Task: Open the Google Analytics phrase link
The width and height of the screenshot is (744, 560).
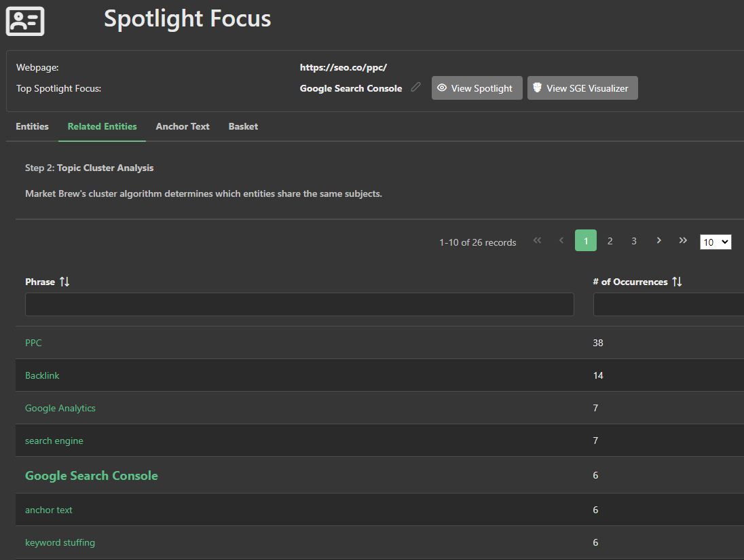Action: pyautogui.click(x=60, y=408)
